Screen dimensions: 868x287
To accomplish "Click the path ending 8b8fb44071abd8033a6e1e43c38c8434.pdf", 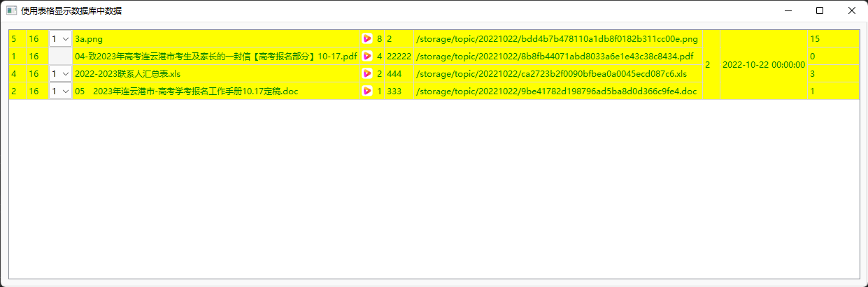I will [555, 56].
